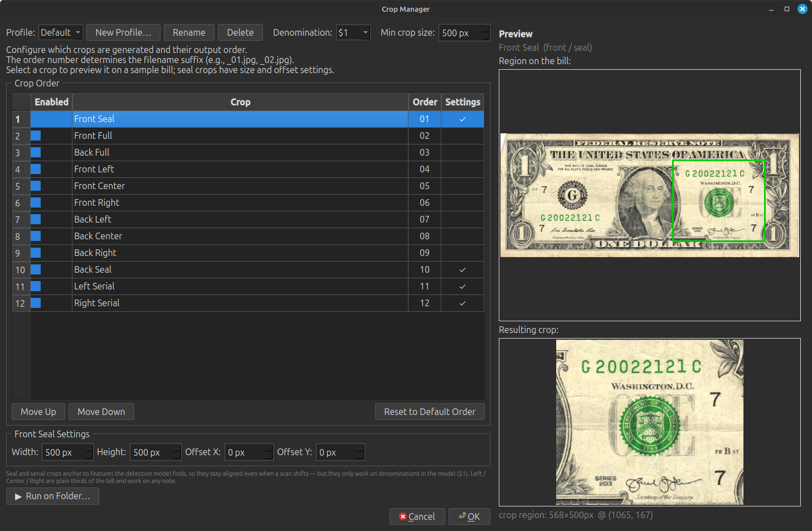Click the resulting crop preview image

pos(650,422)
